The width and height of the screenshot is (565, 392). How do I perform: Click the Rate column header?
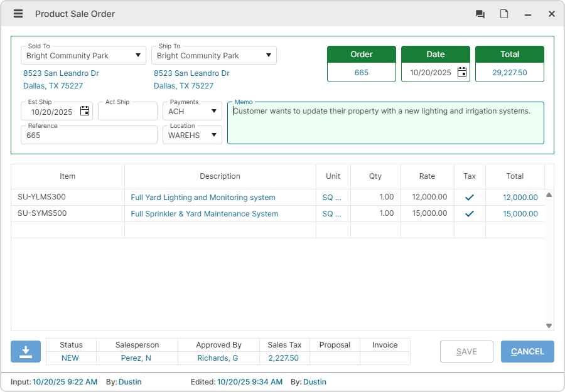point(428,176)
